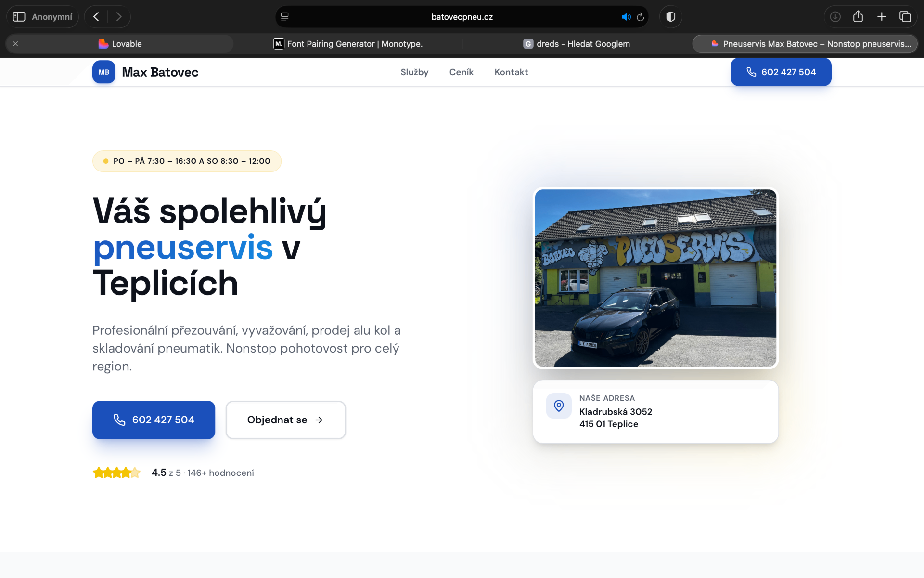Open the Kontakt nav link
Viewport: 924px width, 578px height.
[511, 72]
